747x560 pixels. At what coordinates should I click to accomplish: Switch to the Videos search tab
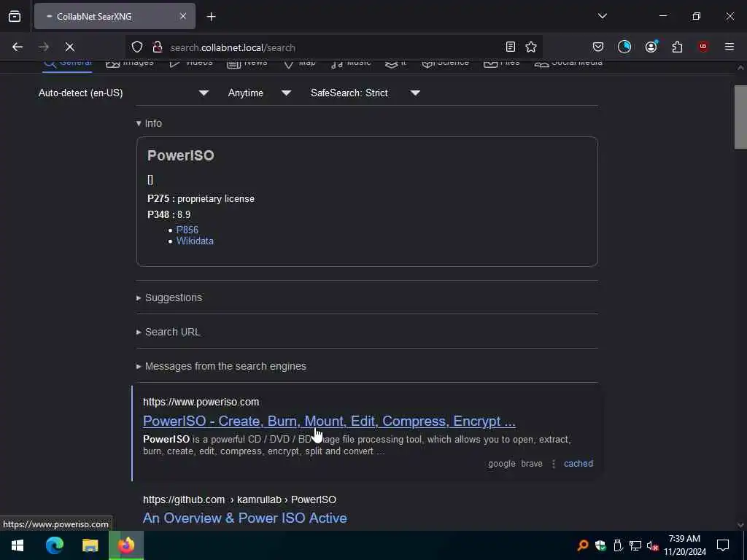(191, 64)
